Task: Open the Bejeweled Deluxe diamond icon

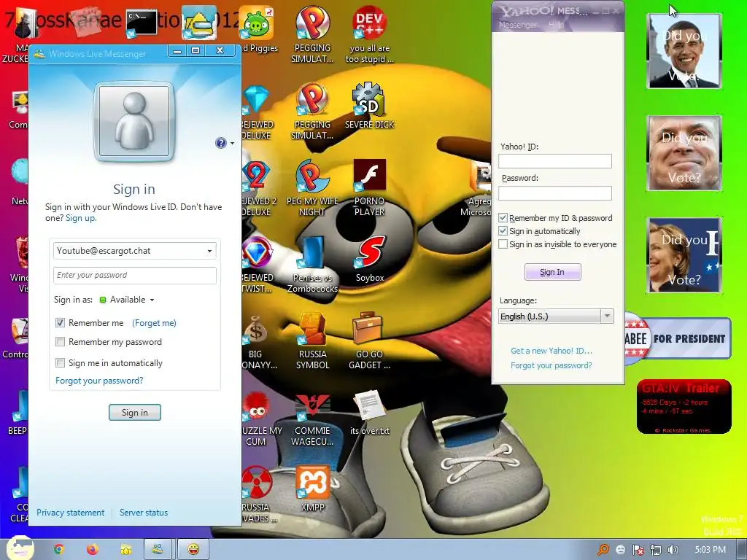Action: (x=257, y=113)
